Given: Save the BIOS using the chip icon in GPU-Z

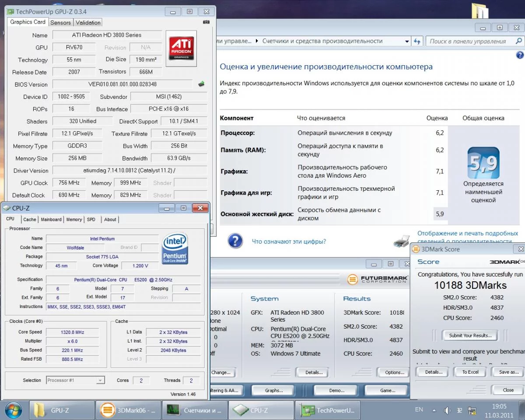Looking at the screenshot, I should point(201,84).
